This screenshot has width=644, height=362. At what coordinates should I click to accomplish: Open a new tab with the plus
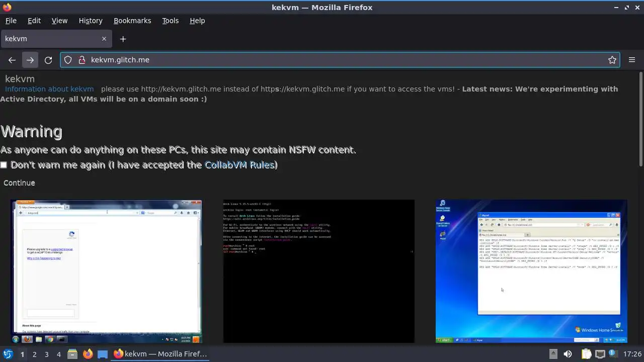click(123, 39)
